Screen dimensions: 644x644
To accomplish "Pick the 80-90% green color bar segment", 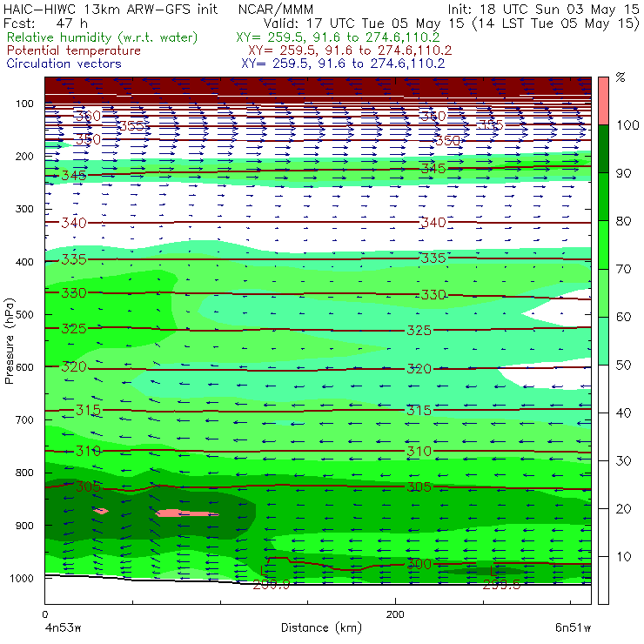I will [x=603, y=197].
